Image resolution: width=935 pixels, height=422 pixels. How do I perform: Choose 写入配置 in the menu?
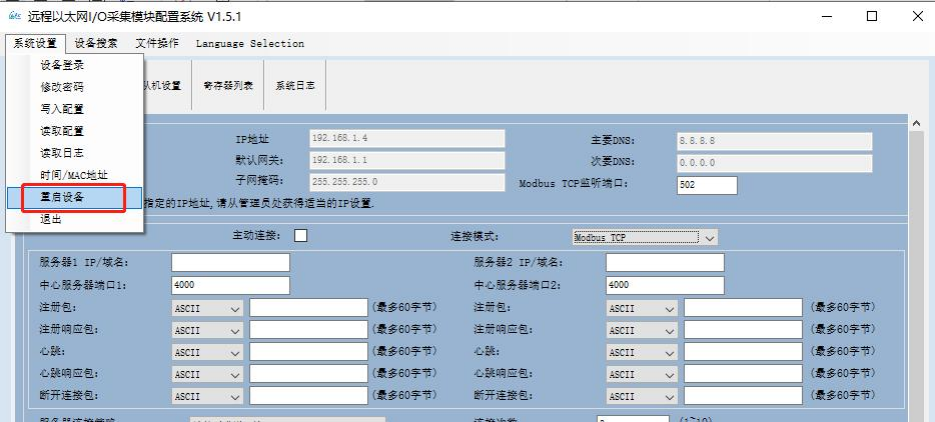[75, 109]
